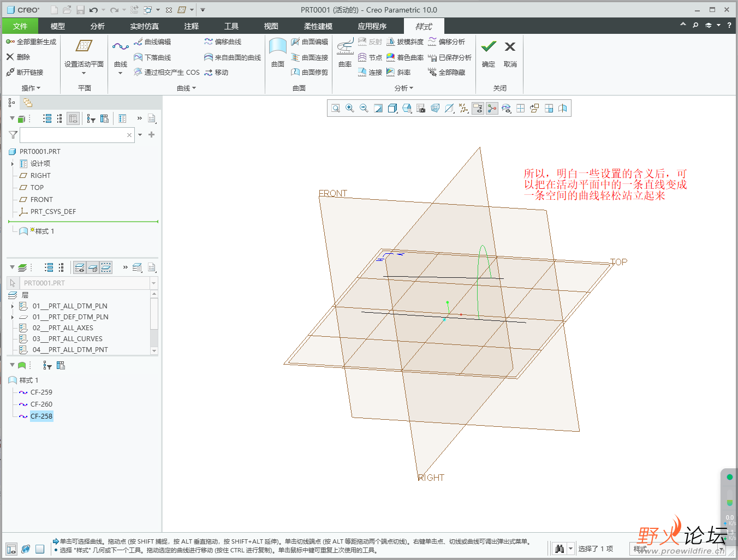This screenshot has height=560, width=738.
Task: Select the 下落曲线 drop curve tool
Action: [x=152, y=57]
